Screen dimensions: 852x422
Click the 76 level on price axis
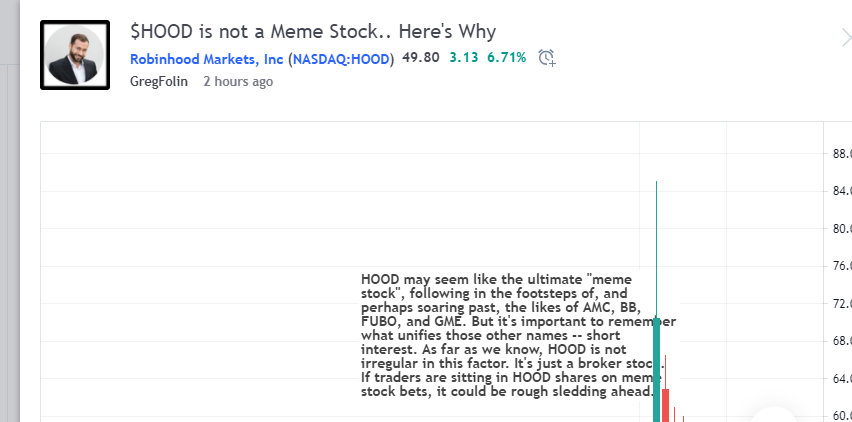tap(841, 265)
